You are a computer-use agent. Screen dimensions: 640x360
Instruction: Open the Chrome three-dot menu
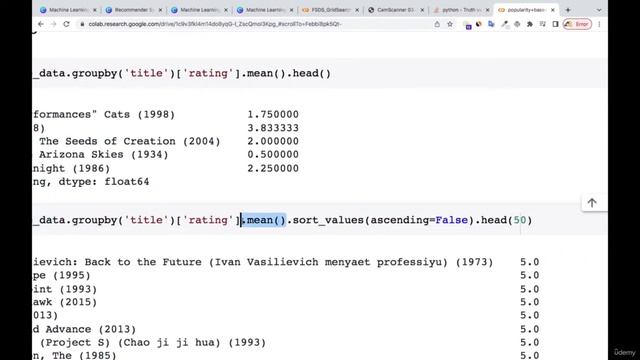(599, 24)
